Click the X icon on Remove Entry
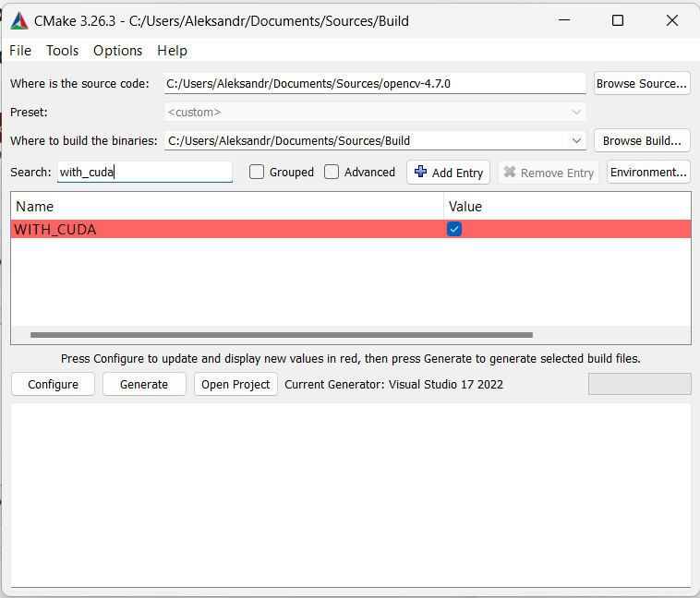The image size is (700, 598). (510, 172)
